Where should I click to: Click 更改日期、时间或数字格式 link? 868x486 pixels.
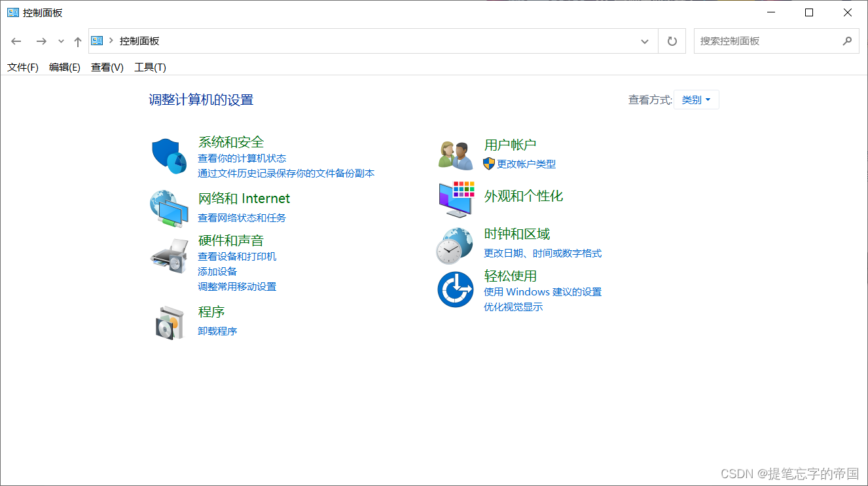tap(543, 253)
